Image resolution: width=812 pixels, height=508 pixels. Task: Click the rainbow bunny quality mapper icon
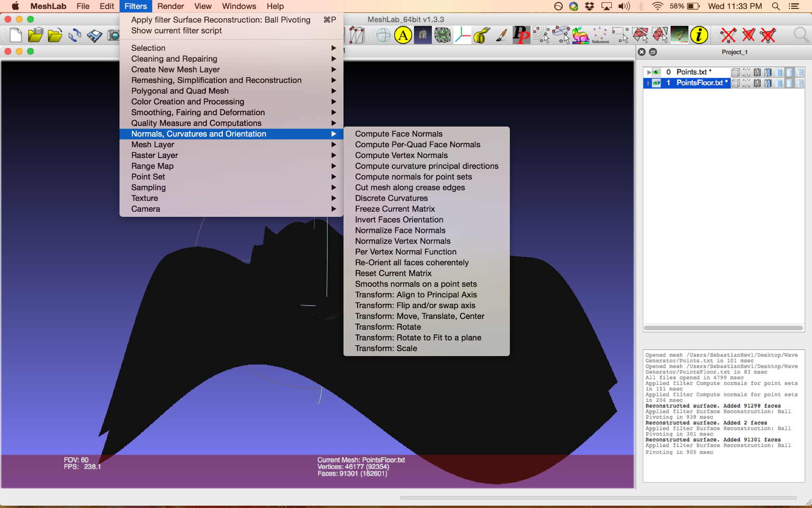pyautogui.click(x=580, y=35)
